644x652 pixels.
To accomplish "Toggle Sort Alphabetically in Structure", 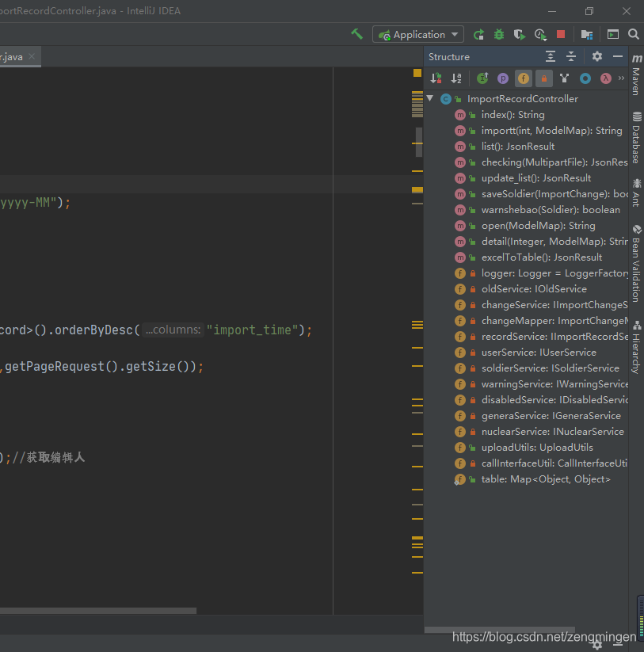I will point(456,78).
